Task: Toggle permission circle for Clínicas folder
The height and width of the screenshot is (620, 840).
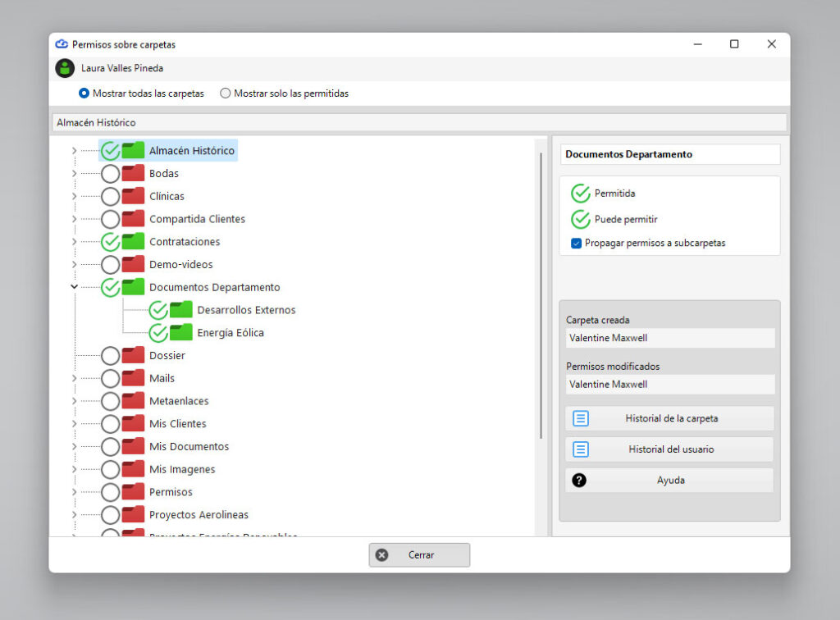Action: [111, 197]
